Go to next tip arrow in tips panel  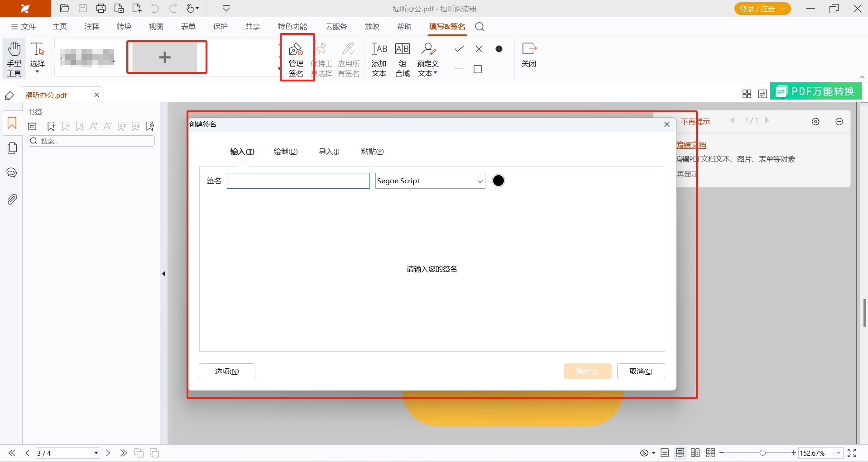(x=767, y=120)
